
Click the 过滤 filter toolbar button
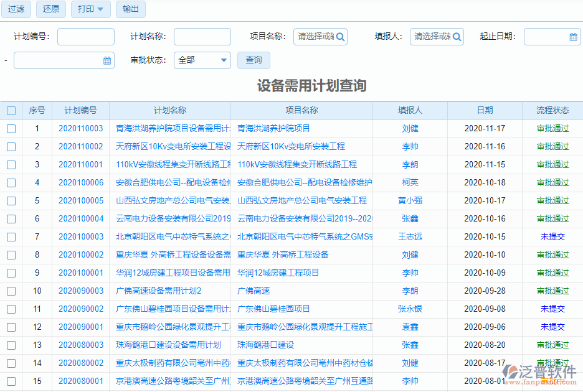(x=16, y=9)
